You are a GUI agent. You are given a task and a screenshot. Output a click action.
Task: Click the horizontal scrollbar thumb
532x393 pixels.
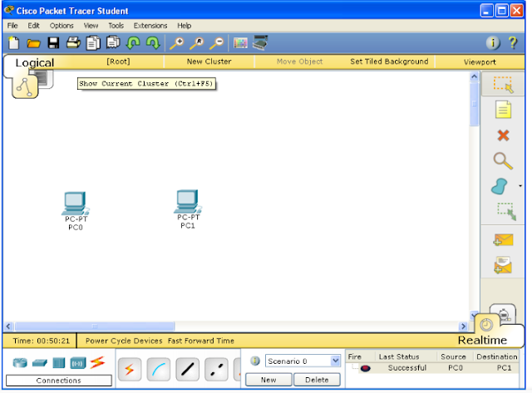point(95,327)
